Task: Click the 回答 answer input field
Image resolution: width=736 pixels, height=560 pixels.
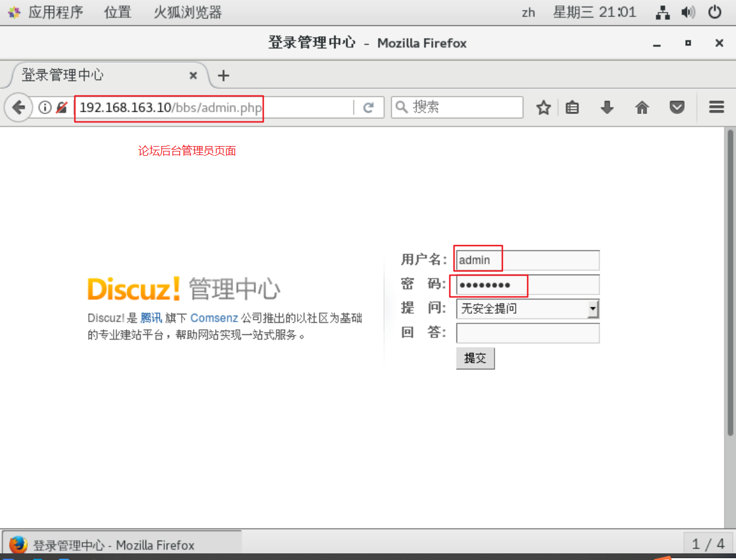Action: (528, 333)
